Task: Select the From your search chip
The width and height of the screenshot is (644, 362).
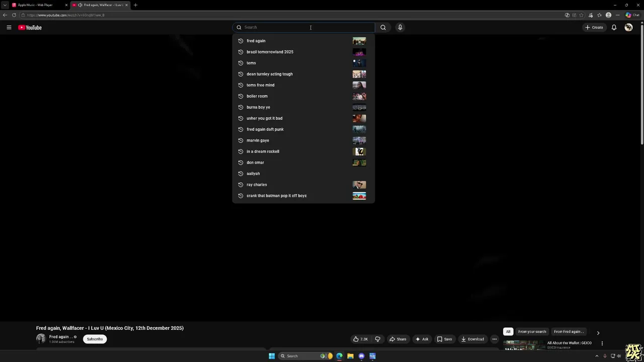Action: [532, 332]
